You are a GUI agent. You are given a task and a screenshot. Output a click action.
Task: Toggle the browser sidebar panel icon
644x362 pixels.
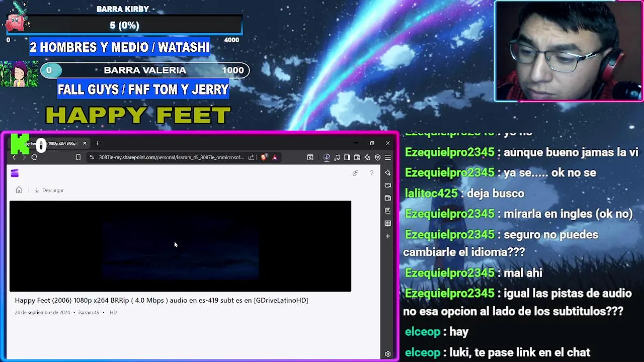coord(347,157)
